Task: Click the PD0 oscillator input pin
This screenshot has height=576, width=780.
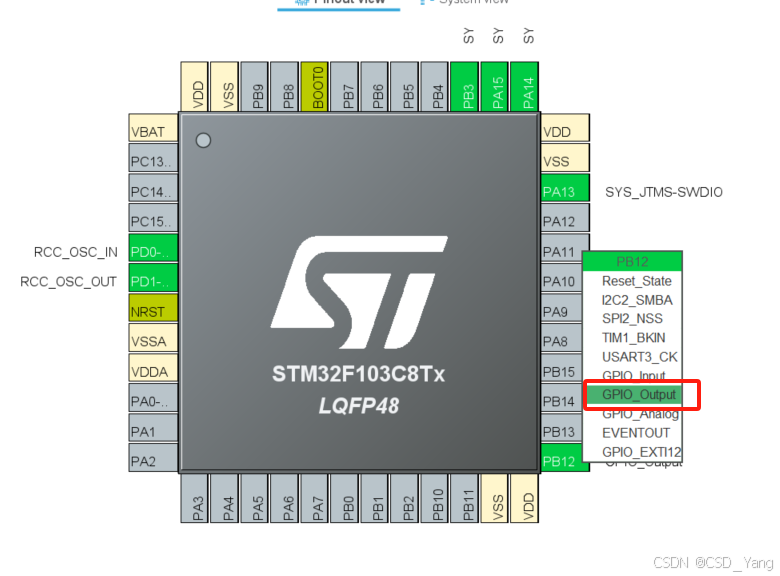Action: [x=153, y=248]
